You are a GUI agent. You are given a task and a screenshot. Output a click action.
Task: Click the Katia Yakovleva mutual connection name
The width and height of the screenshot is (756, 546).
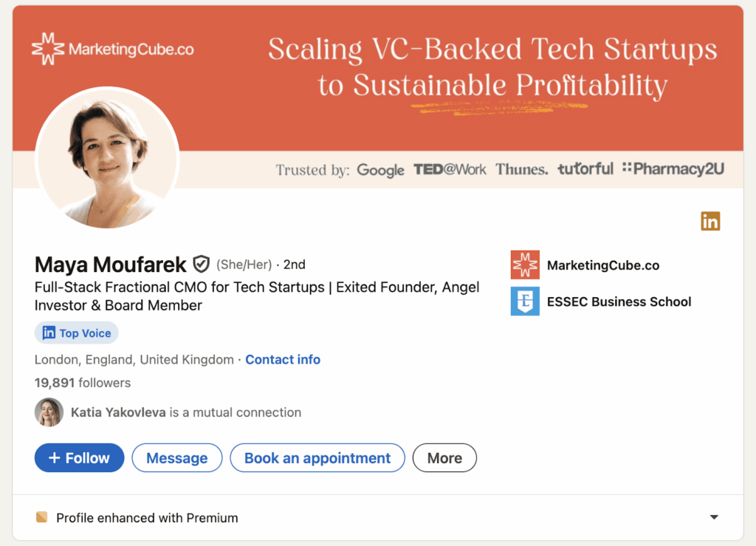[x=118, y=412]
